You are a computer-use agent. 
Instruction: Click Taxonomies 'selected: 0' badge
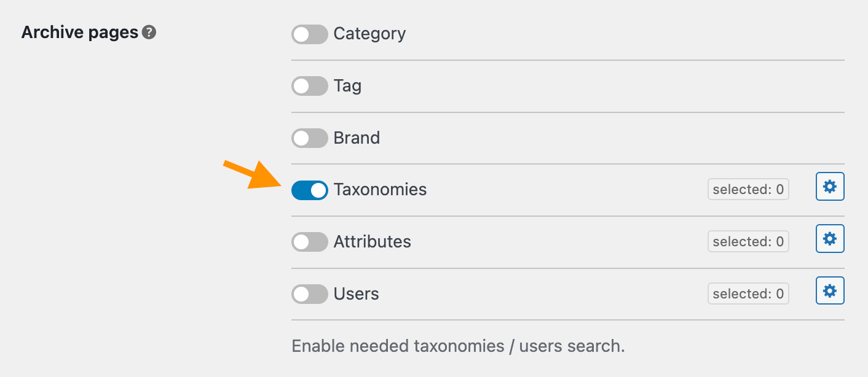(x=748, y=190)
